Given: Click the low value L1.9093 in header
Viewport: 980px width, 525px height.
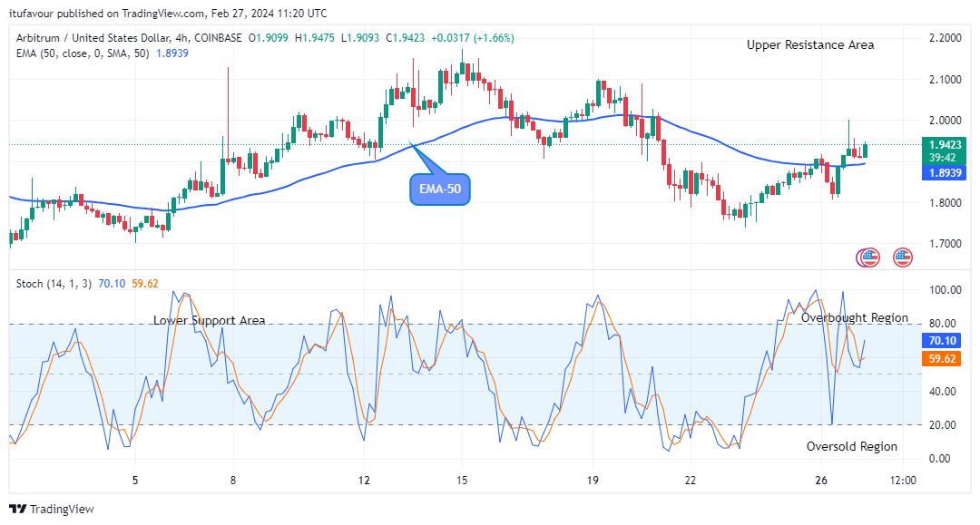Looking at the screenshot, I should pos(360,38).
